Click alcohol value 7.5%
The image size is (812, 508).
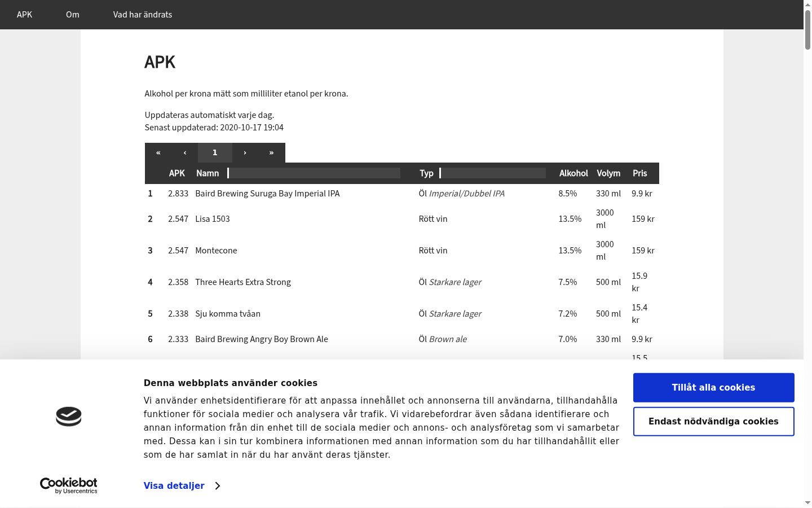coord(568,282)
